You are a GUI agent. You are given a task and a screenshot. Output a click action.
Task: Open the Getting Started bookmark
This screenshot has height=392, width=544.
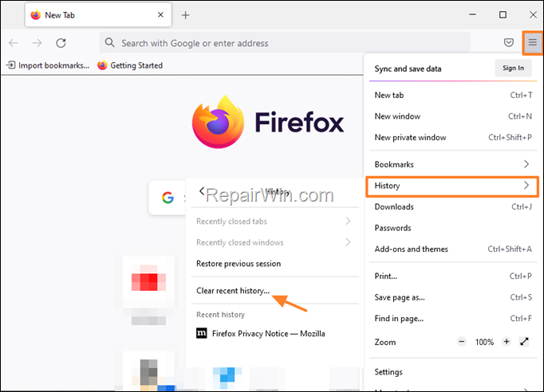(x=130, y=65)
